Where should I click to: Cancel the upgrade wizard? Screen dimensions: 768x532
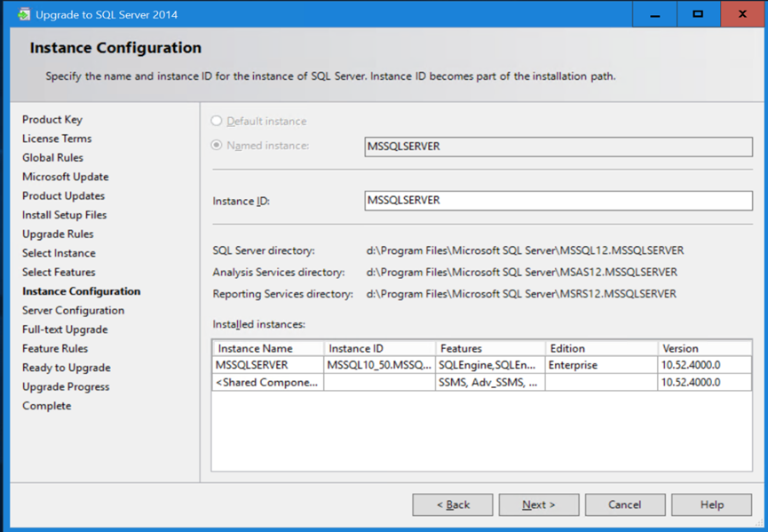pos(625,504)
